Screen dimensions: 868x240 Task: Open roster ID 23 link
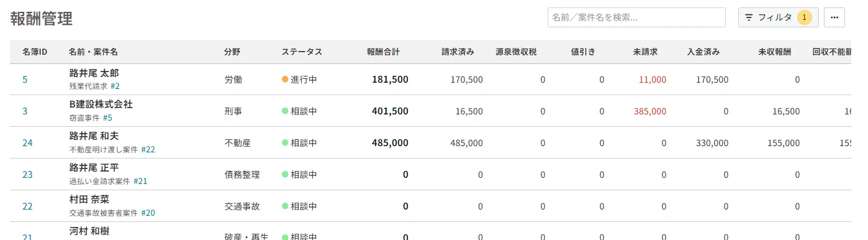27,175
